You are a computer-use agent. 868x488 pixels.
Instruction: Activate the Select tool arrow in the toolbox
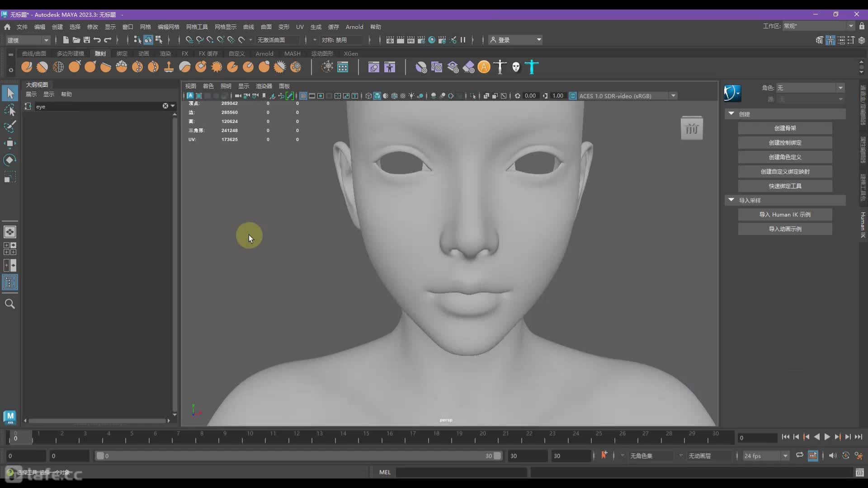pos(10,94)
